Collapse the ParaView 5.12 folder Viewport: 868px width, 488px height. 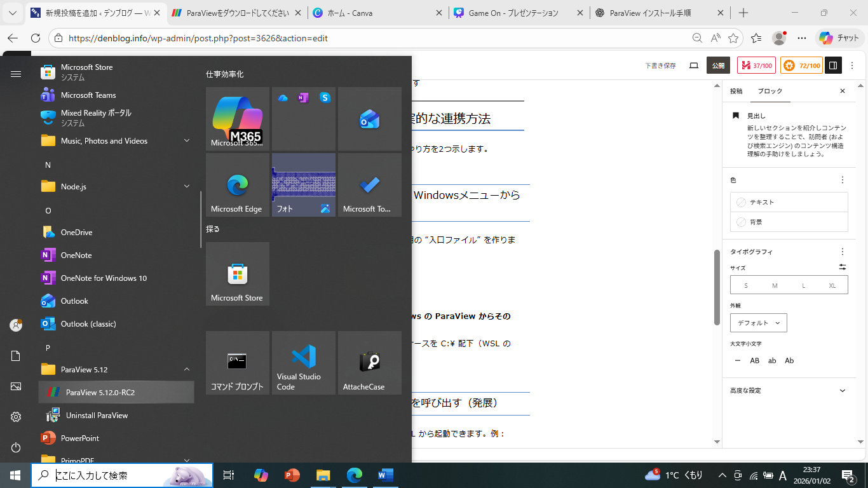(x=187, y=369)
